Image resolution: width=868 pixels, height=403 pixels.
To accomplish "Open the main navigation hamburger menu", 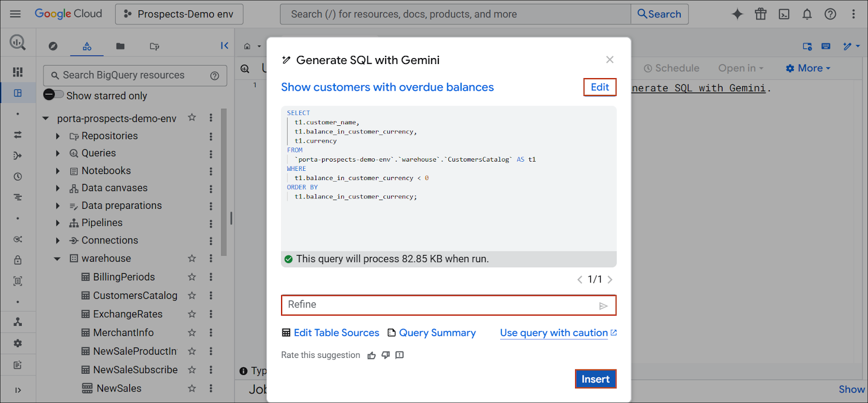I will coord(15,14).
